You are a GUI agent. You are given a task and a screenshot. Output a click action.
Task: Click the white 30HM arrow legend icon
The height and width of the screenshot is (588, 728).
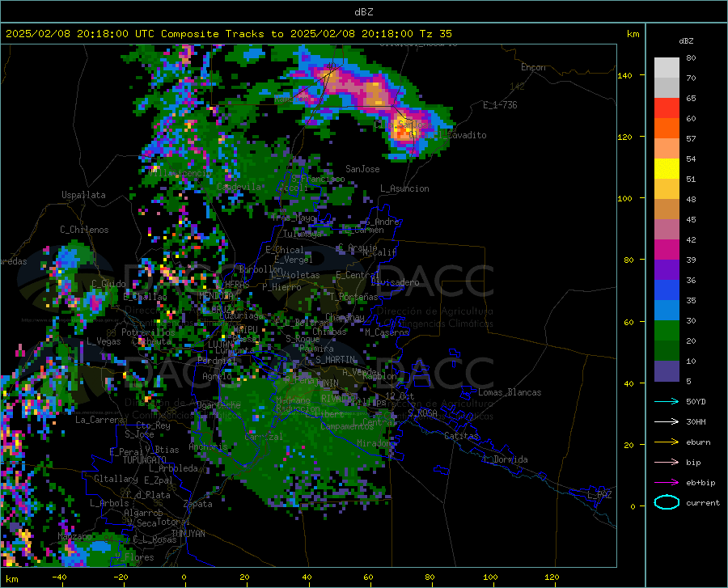pos(667,422)
